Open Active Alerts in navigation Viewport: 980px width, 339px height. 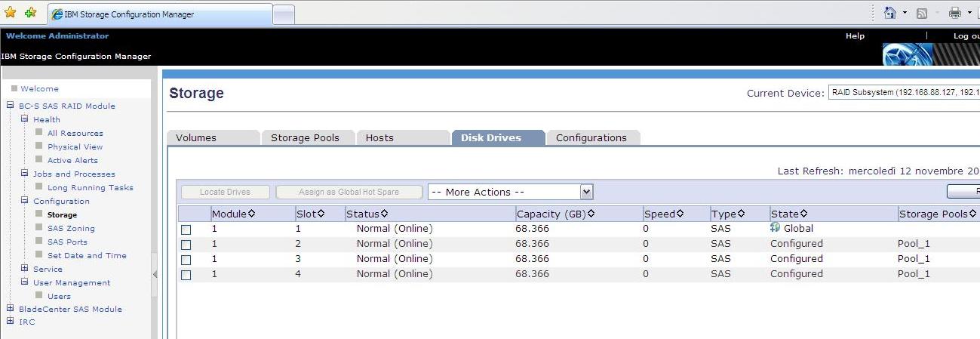click(x=72, y=161)
